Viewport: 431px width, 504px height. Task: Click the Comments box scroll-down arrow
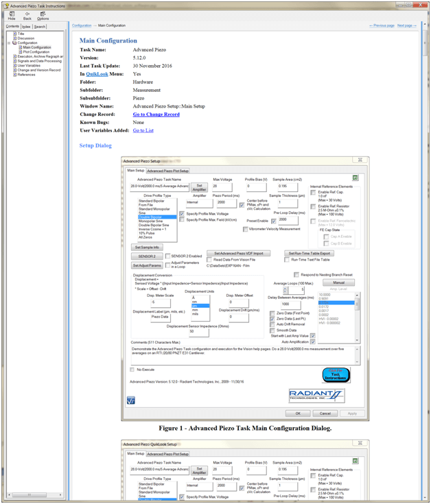point(357,362)
